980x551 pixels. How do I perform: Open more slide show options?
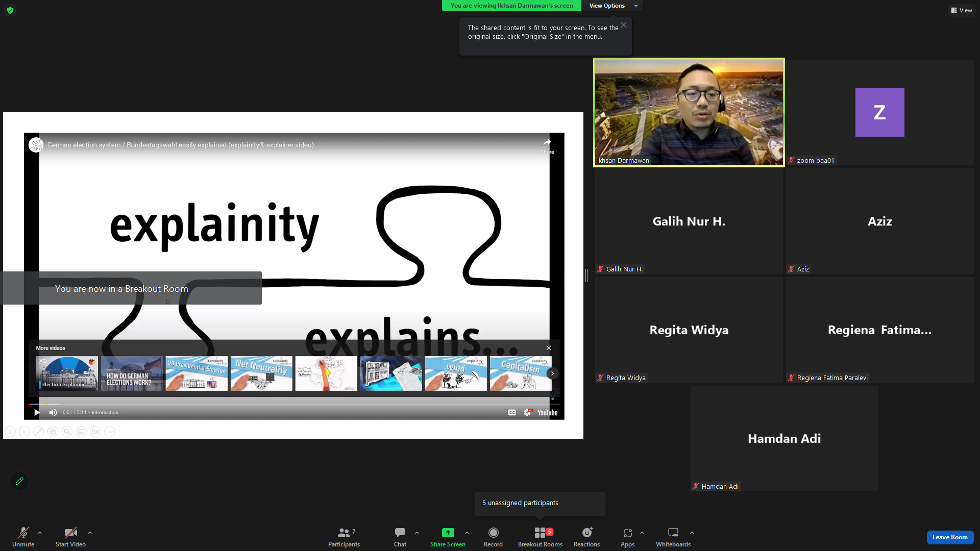pyautogui.click(x=110, y=432)
